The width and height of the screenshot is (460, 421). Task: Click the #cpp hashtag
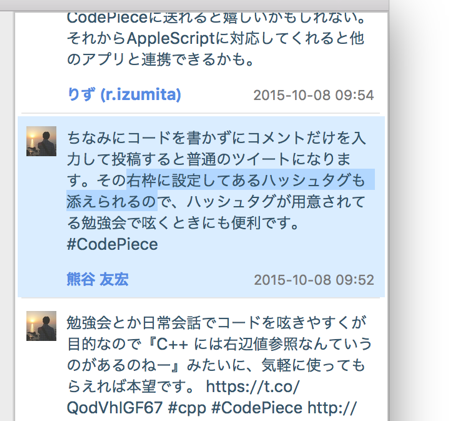click(187, 408)
